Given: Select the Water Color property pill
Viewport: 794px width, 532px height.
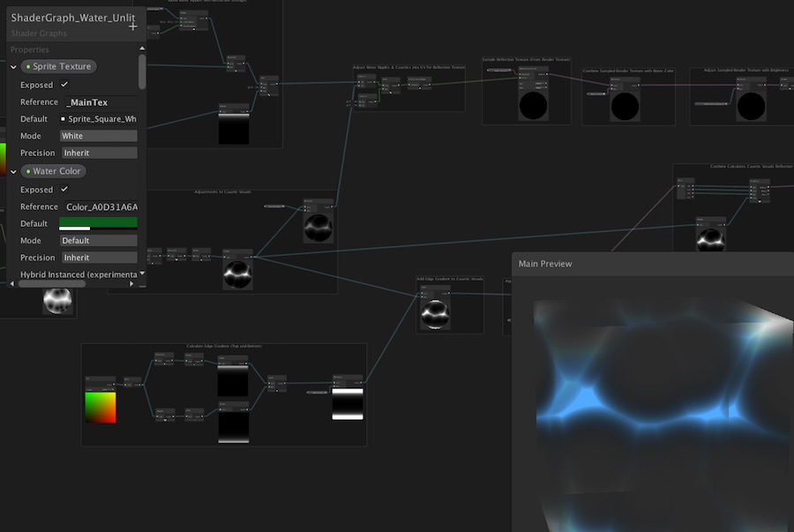Looking at the screenshot, I should point(53,171).
